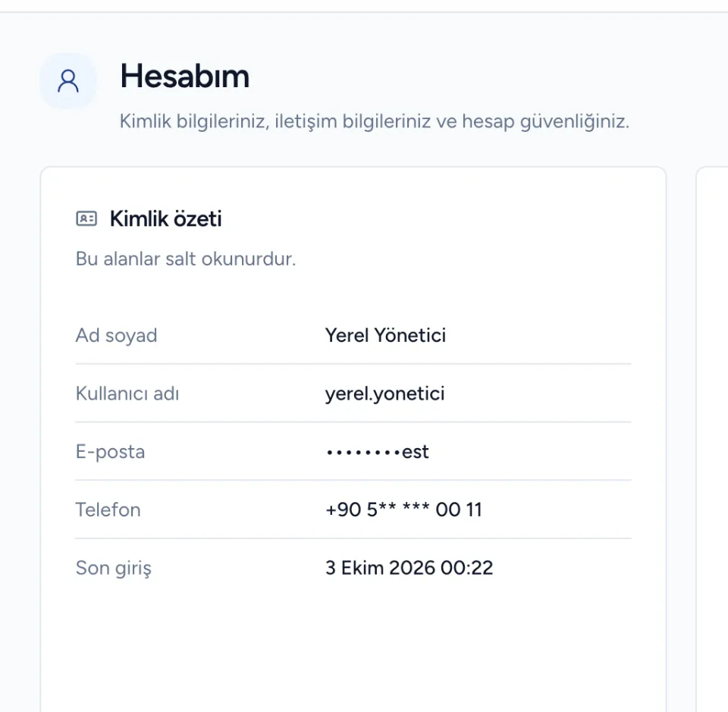Screen dimensions: 728x712
Task: Click the E-posta label
Action: pyautogui.click(x=111, y=452)
